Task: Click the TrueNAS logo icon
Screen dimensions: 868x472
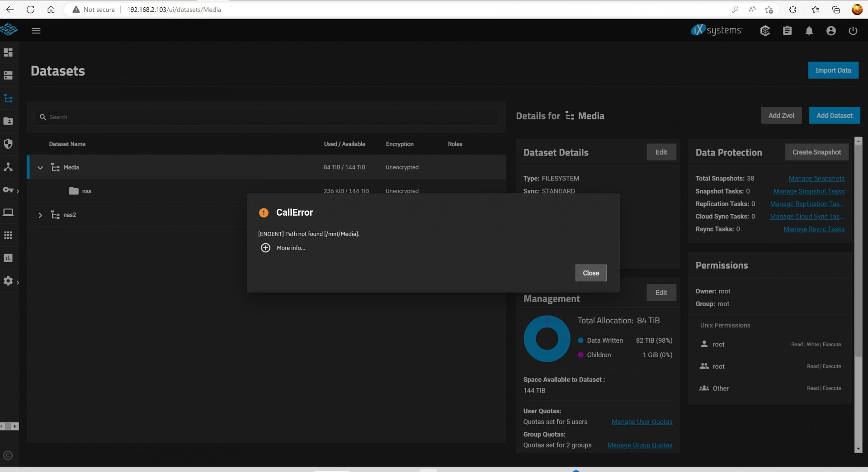Action: coord(9,30)
